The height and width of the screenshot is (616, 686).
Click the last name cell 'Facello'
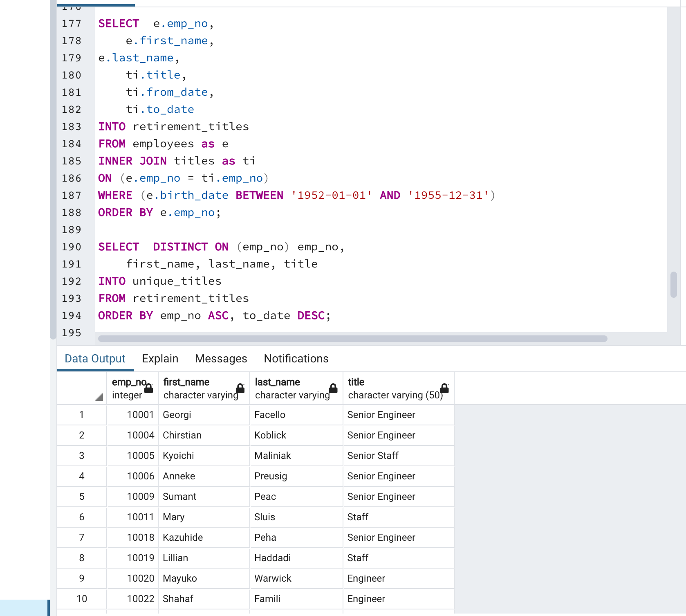[x=296, y=415]
